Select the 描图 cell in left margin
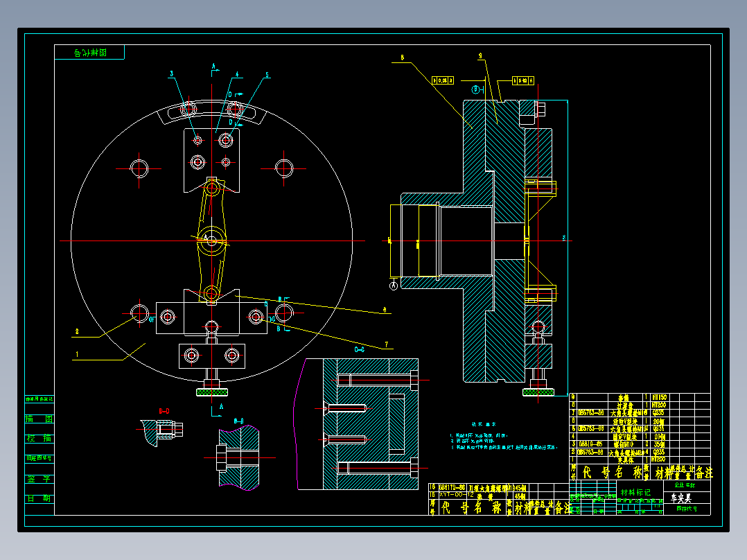Image resolution: width=747 pixels, height=560 pixels. (x=39, y=419)
